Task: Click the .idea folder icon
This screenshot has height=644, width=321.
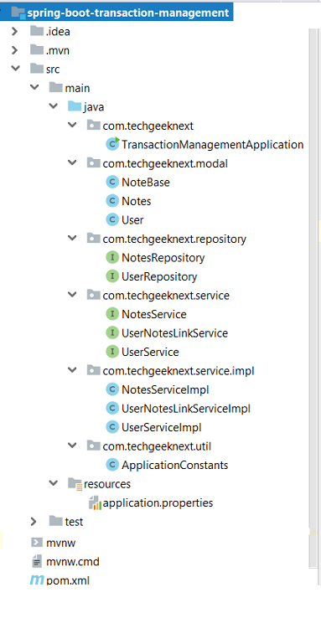Action: coord(37,31)
